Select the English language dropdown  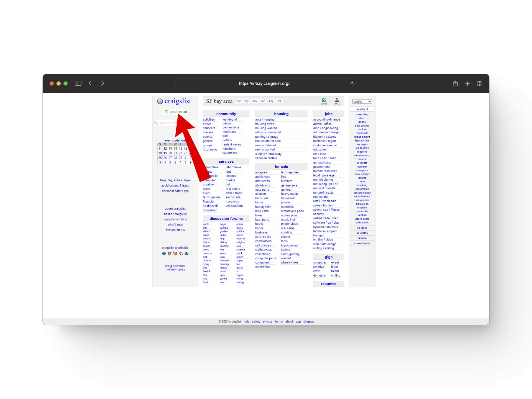(x=362, y=101)
